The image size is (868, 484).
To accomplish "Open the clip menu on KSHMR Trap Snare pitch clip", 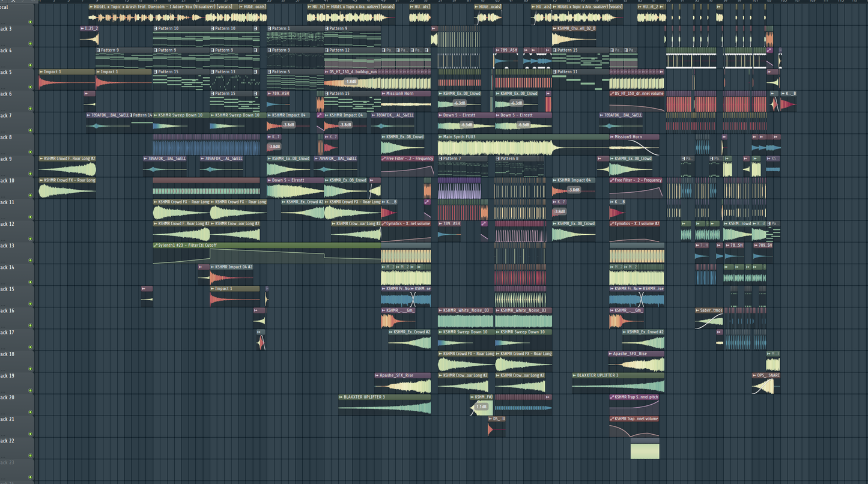I will (612, 397).
